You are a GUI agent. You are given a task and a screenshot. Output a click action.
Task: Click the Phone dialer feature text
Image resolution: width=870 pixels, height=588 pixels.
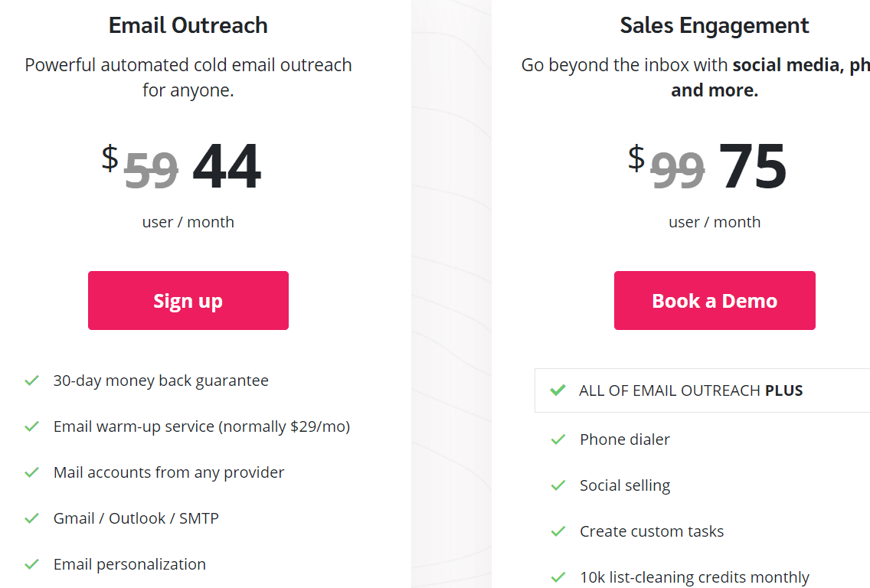coord(625,439)
